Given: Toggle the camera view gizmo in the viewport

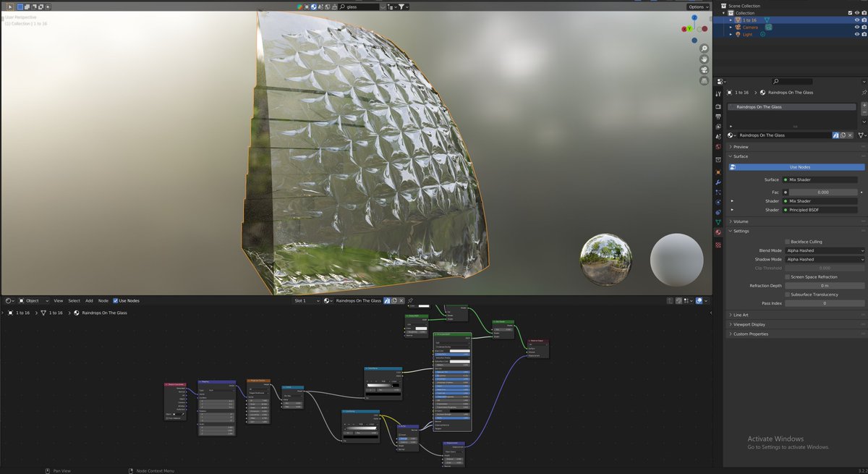Looking at the screenshot, I should (704, 69).
